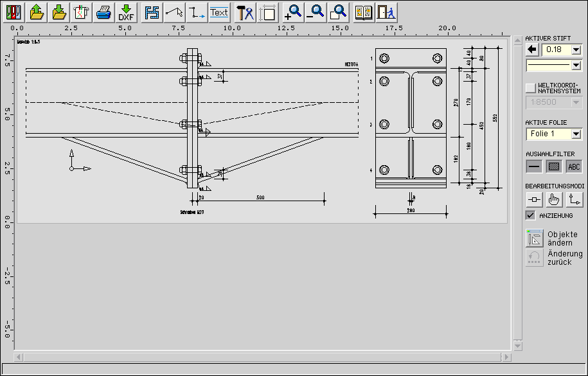This screenshot has width=588, height=376.
Task: Select the hand editing mode
Action: [553, 200]
